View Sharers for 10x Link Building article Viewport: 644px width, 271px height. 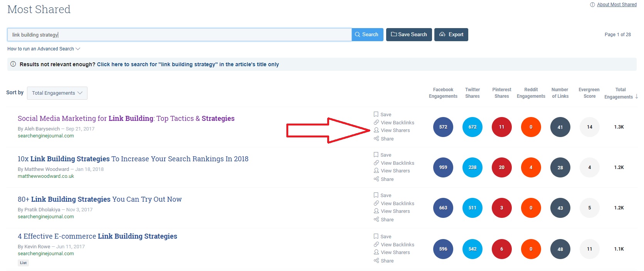(392, 171)
